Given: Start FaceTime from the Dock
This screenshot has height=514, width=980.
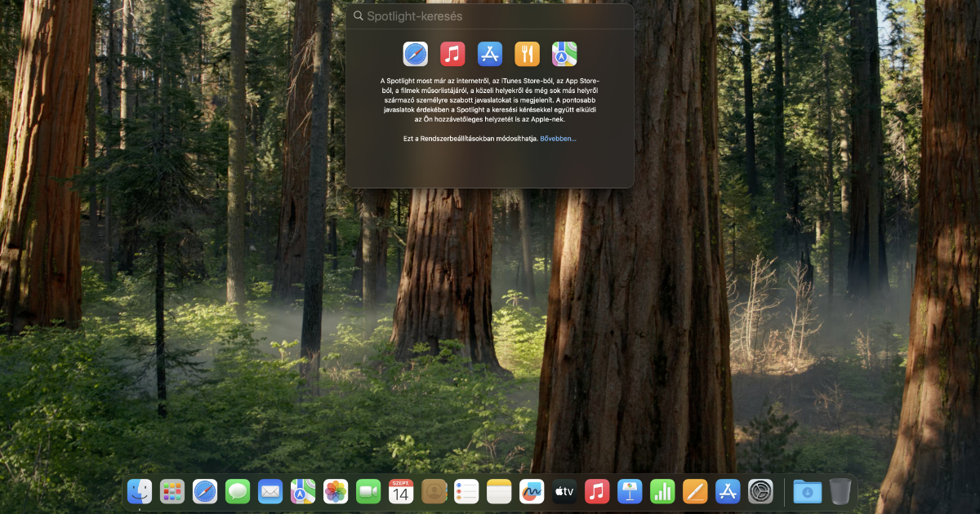Looking at the screenshot, I should tap(368, 491).
